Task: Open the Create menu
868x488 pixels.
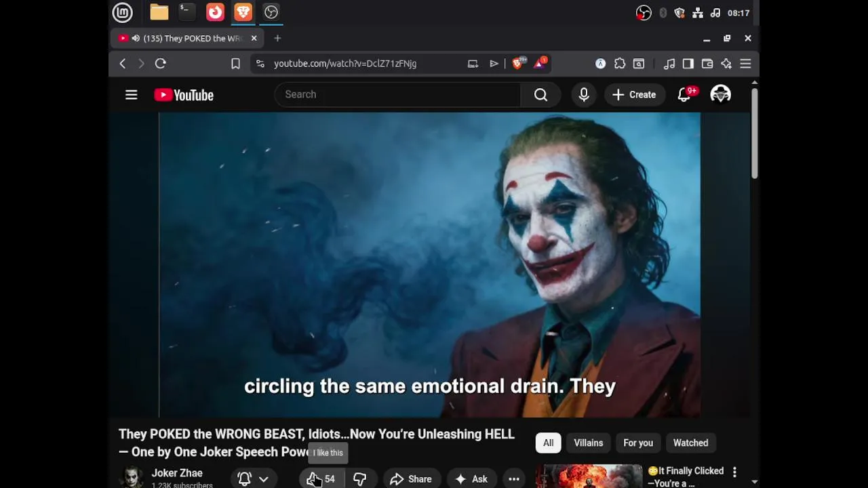Action: [634, 95]
